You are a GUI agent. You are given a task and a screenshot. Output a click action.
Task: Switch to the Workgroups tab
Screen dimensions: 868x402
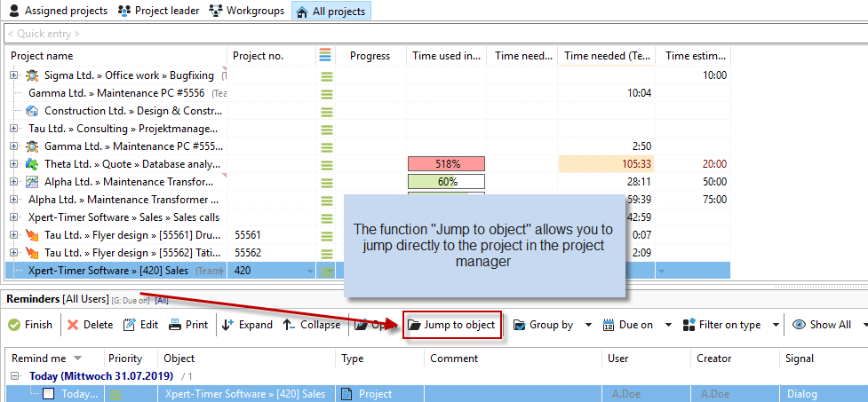[x=247, y=11]
